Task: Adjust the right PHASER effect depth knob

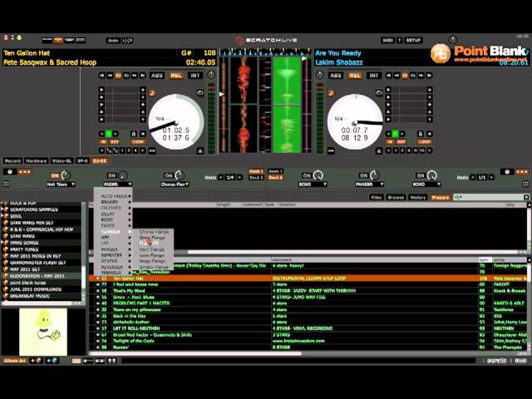Action: click(x=375, y=175)
